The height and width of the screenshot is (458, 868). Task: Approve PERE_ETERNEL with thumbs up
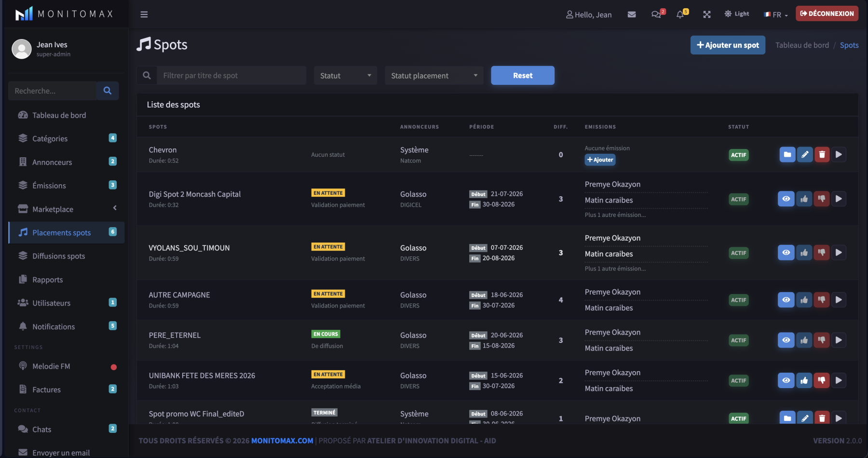[x=804, y=340]
